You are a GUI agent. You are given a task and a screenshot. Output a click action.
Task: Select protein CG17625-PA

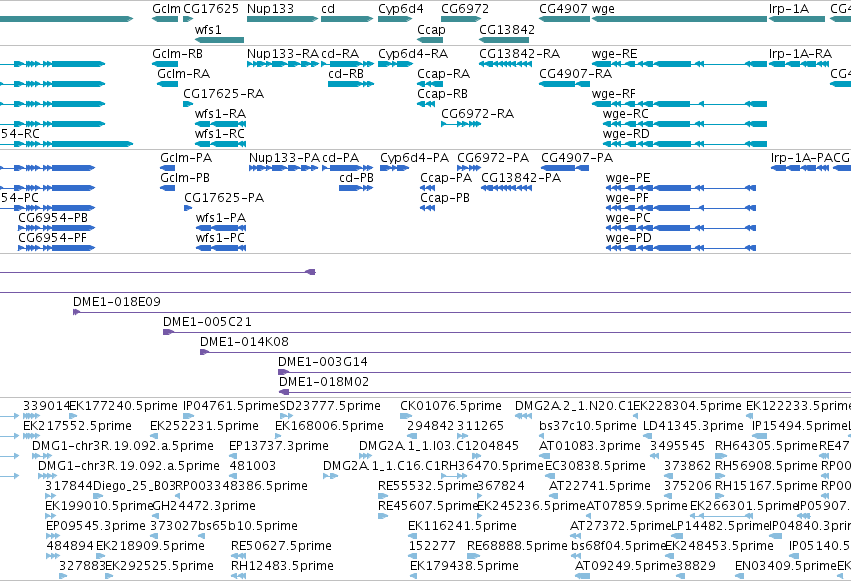(x=188, y=208)
